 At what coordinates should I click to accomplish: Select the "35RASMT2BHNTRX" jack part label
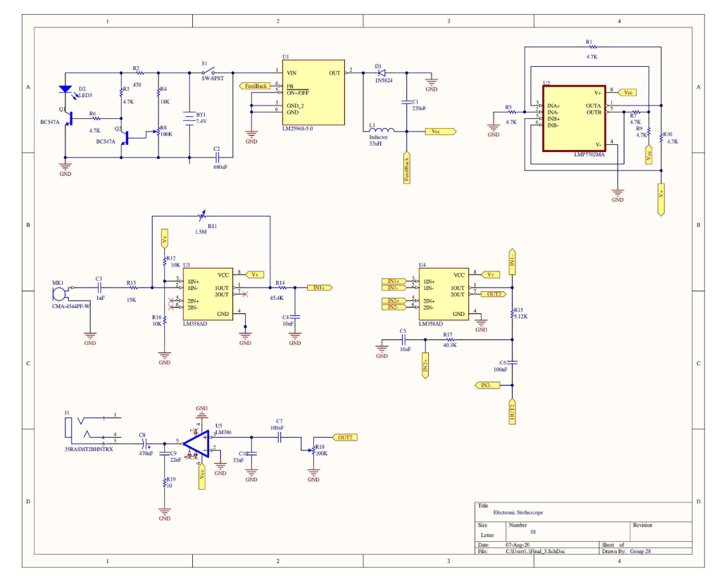(x=89, y=449)
